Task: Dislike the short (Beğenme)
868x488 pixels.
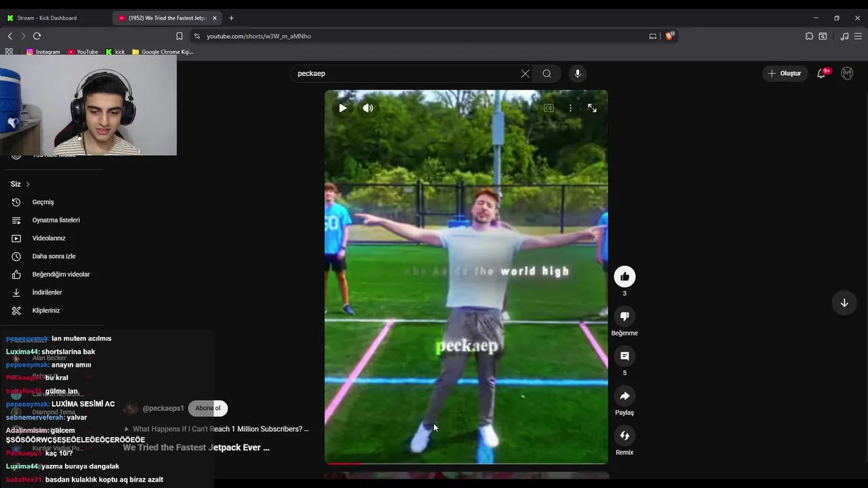Action: pyautogui.click(x=625, y=316)
